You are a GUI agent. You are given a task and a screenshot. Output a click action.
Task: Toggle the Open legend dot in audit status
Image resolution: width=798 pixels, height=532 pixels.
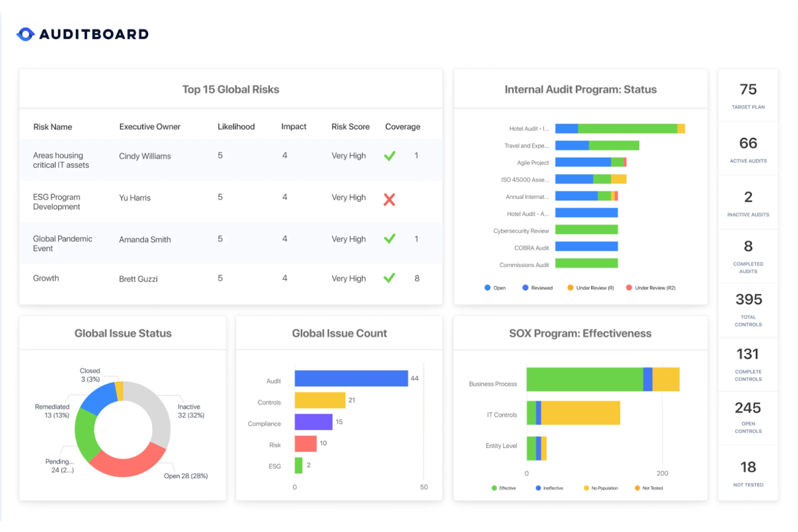pos(487,288)
